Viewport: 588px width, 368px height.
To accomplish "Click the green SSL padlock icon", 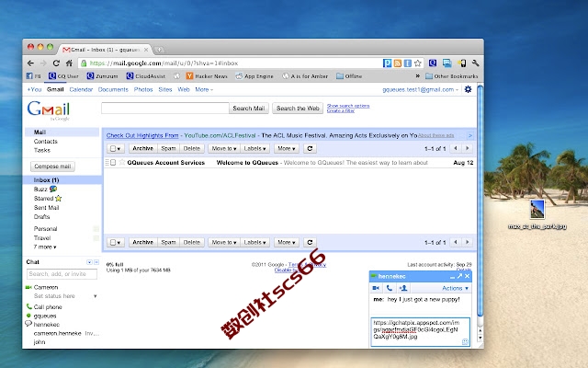I will coord(84,63).
